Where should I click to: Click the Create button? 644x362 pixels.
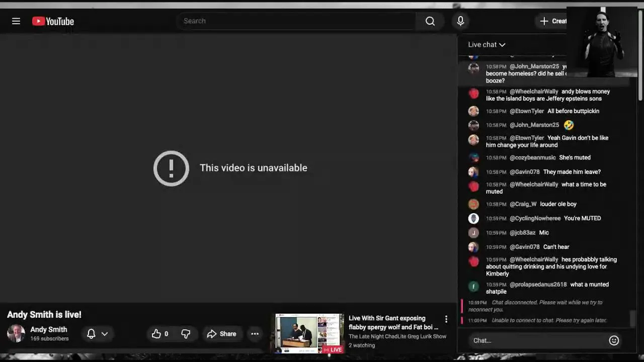(x=553, y=21)
